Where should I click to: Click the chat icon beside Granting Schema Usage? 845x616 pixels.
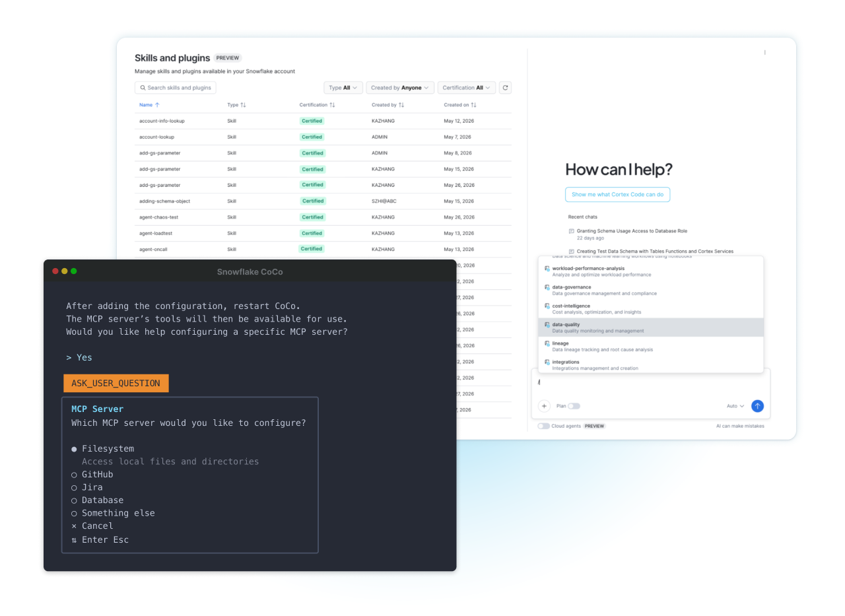coord(571,231)
